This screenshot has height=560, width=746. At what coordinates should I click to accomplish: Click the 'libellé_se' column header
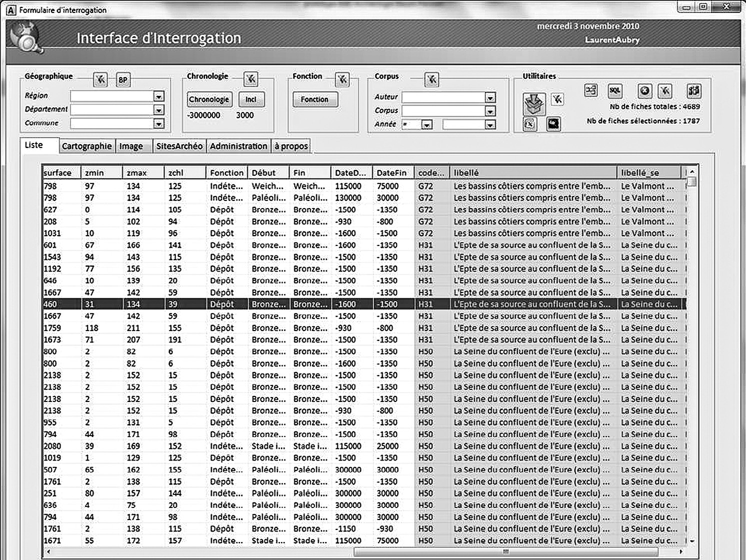click(649, 172)
